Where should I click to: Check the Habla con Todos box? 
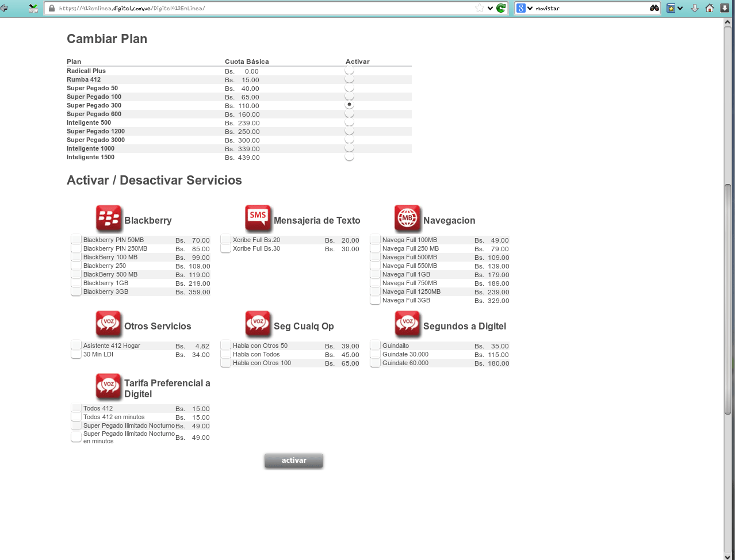pyautogui.click(x=225, y=354)
